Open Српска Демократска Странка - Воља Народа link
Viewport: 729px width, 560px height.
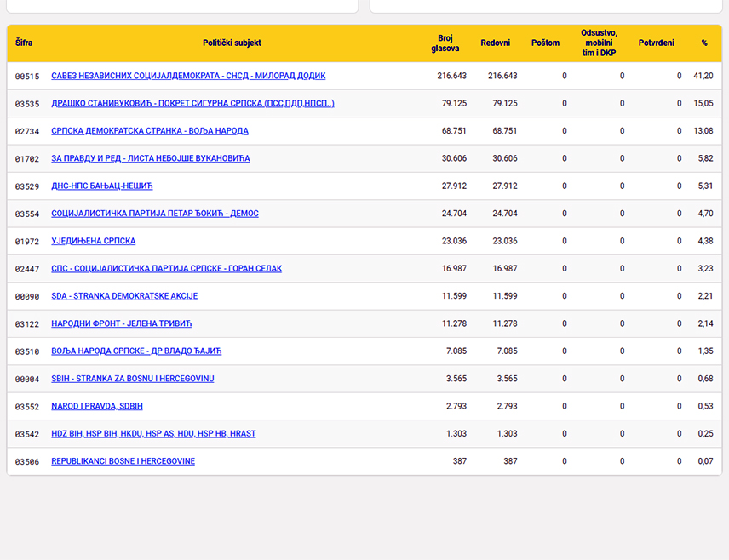click(150, 130)
